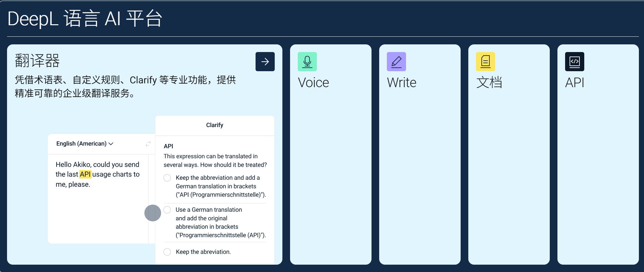Click the chevron next to English (American)
Viewport: 644px width, 272px height.
click(x=111, y=144)
